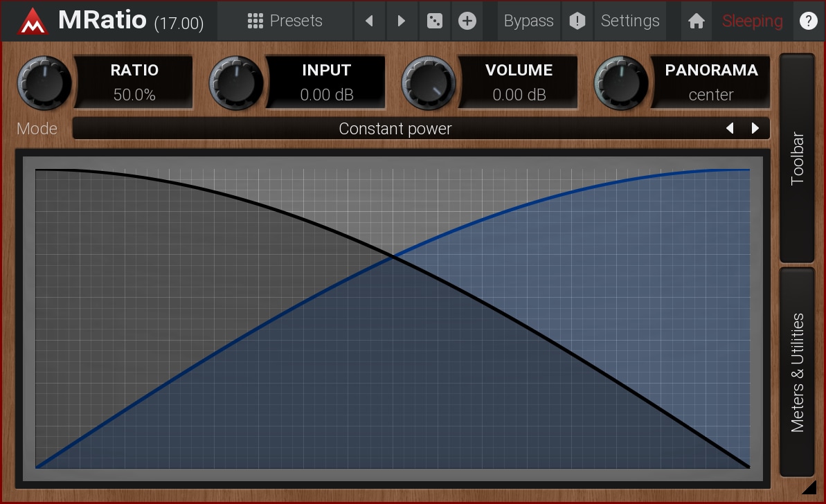Load the next preset with right arrow
Screen dimensions: 826x504
402,21
